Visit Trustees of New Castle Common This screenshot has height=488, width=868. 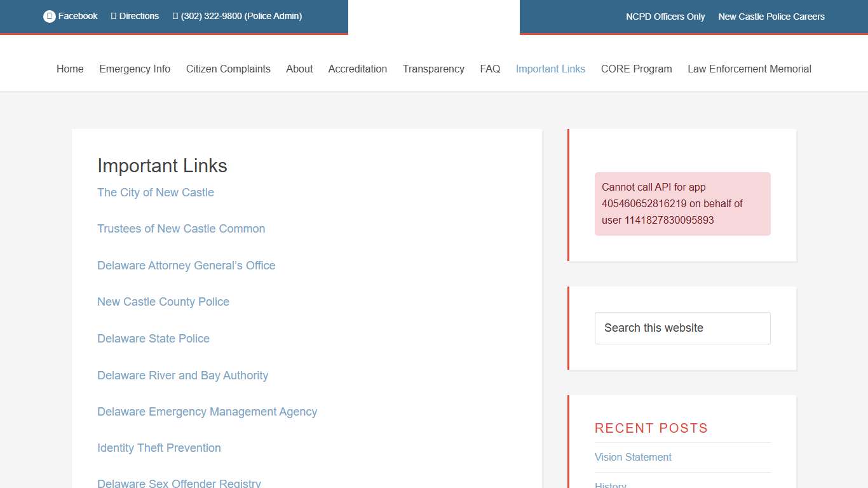click(x=181, y=229)
